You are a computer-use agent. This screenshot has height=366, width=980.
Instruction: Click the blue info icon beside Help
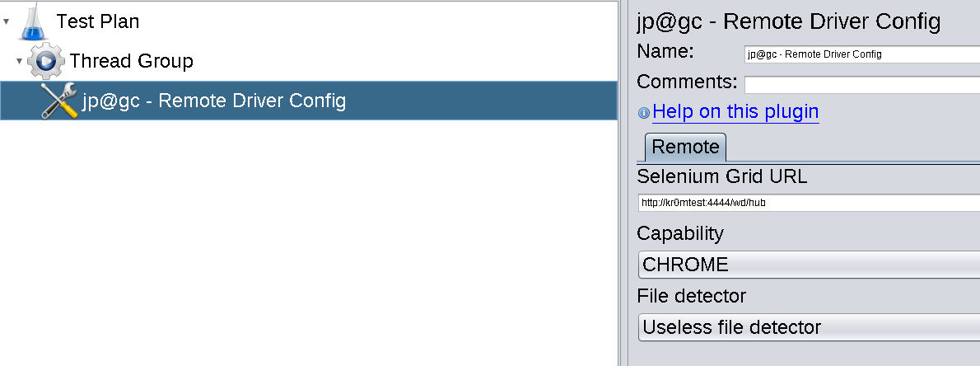click(x=644, y=113)
